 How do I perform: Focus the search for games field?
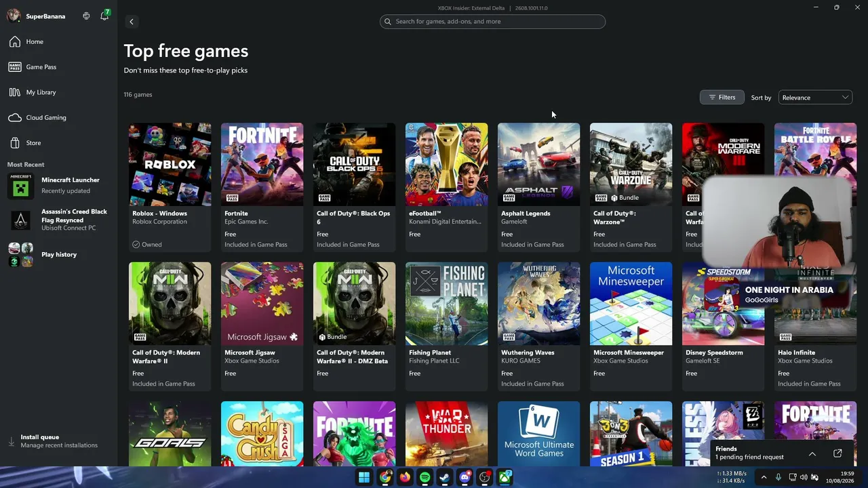492,22
